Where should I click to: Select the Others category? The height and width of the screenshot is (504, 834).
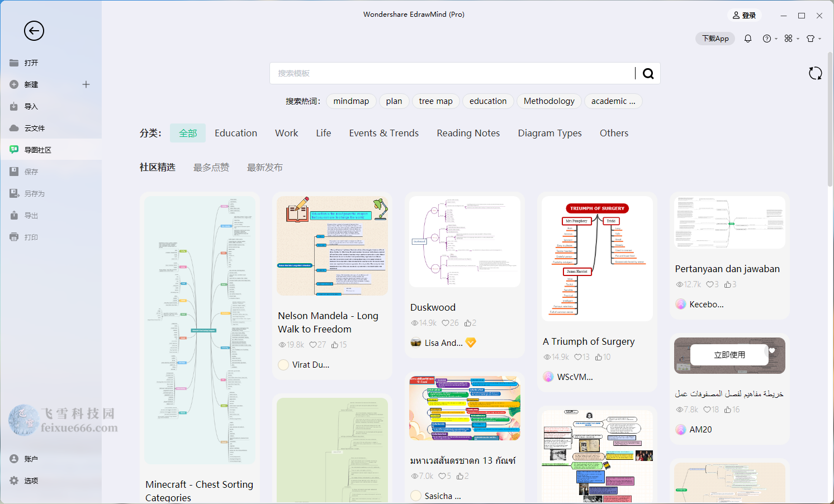point(614,133)
